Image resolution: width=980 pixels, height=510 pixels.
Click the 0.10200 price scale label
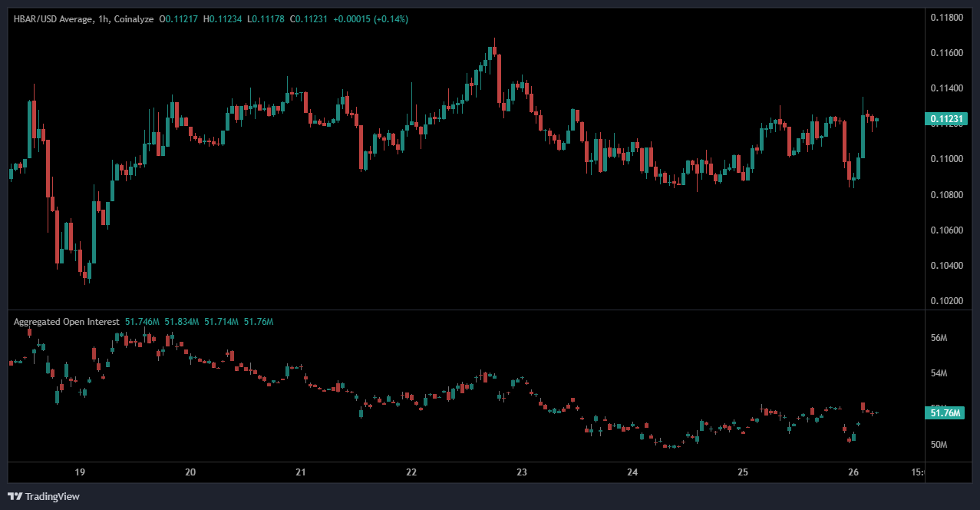(x=947, y=301)
